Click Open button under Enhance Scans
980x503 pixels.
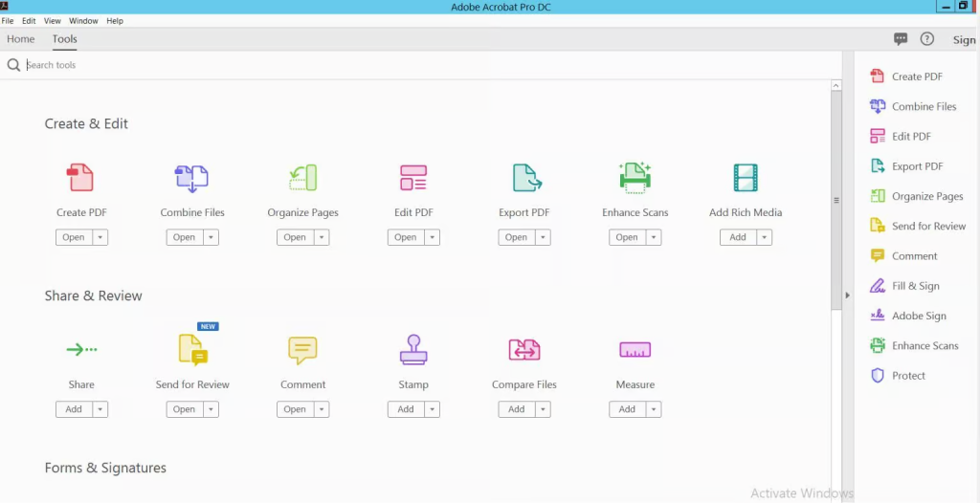point(627,237)
